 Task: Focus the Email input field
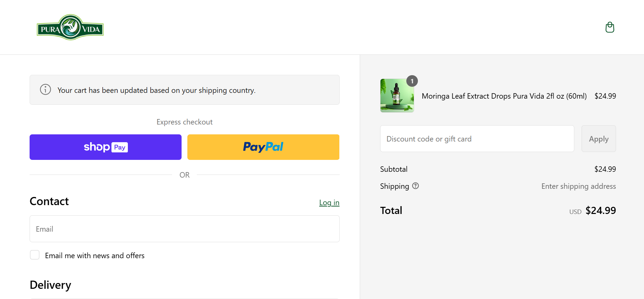click(185, 229)
